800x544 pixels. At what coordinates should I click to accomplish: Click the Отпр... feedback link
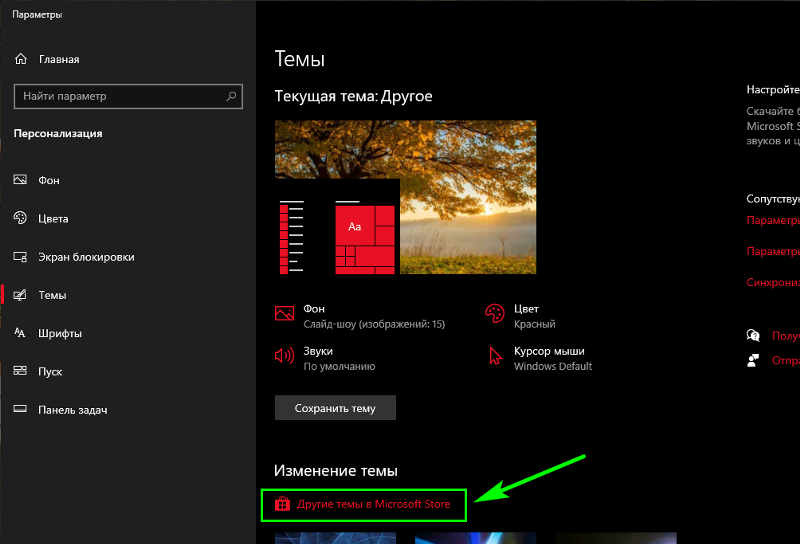tap(786, 360)
